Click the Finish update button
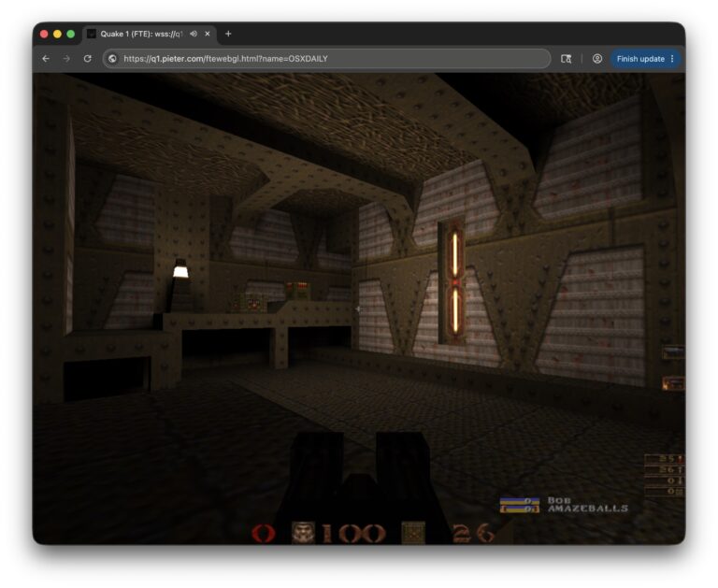Viewport: 718px width, 588px height. click(x=640, y=59)
